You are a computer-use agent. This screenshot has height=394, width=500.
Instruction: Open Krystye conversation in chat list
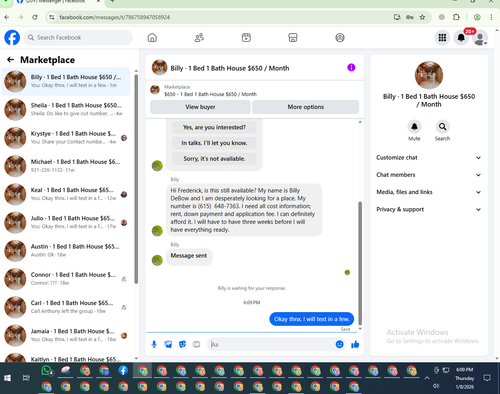pyautogui.click(x=66, y=138)
